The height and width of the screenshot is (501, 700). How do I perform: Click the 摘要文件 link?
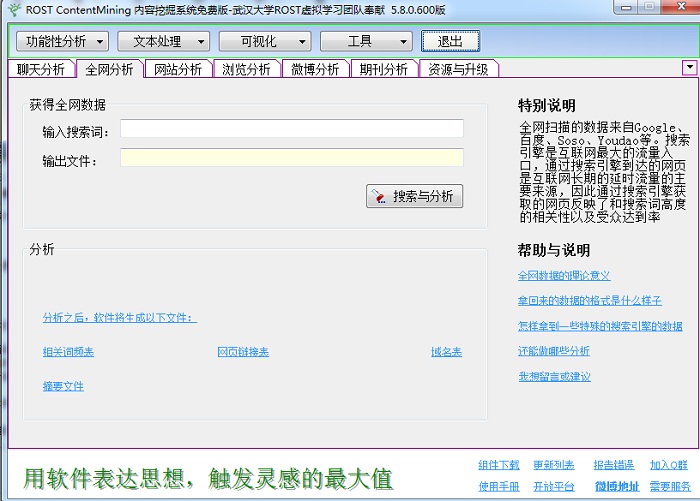click(x=63, y=386)
